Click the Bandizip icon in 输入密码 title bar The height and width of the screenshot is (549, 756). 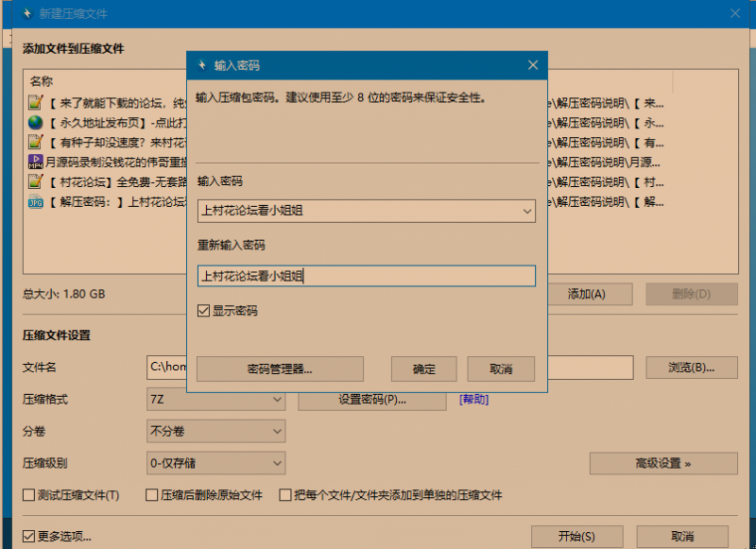tap(200, 65)
